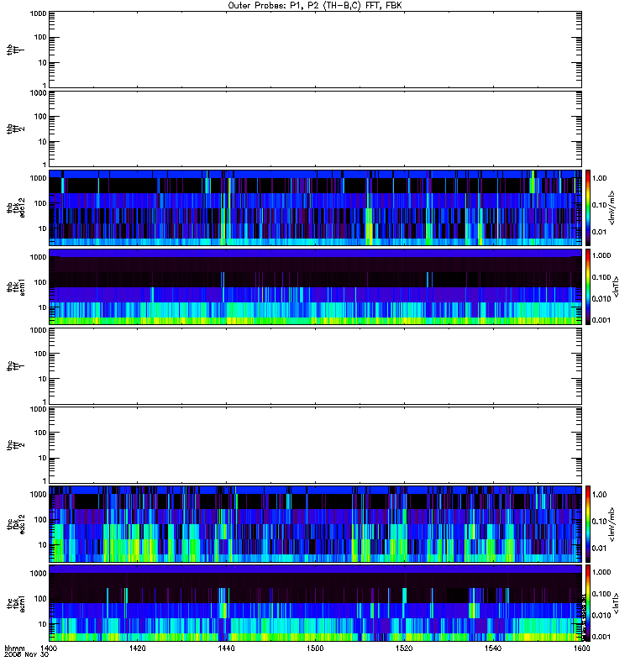Click the 'thb fff 1' panel axis label
Viewport: 630px width, 672px height.
tap(15, 50)
